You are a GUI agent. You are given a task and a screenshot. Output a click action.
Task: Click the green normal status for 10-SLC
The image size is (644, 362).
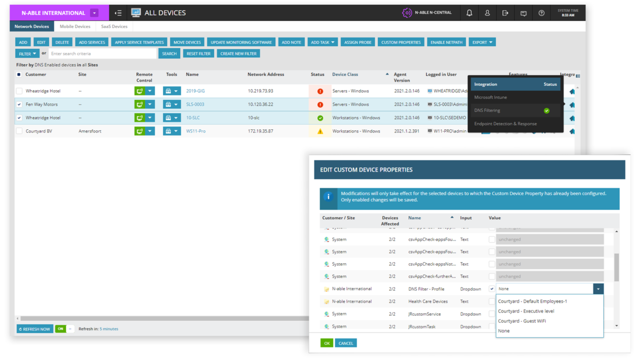pyautogui.click(x=320, y=118)
